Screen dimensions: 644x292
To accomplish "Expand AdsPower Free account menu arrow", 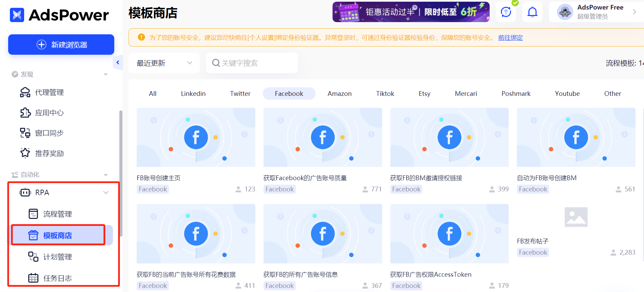I will click(634, 12).
